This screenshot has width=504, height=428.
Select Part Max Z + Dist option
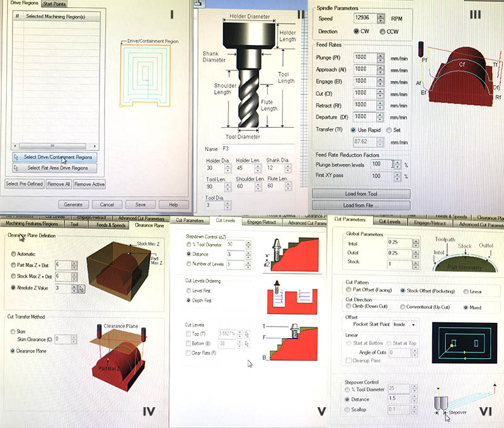pyautogui.click(x=13, y=265)
